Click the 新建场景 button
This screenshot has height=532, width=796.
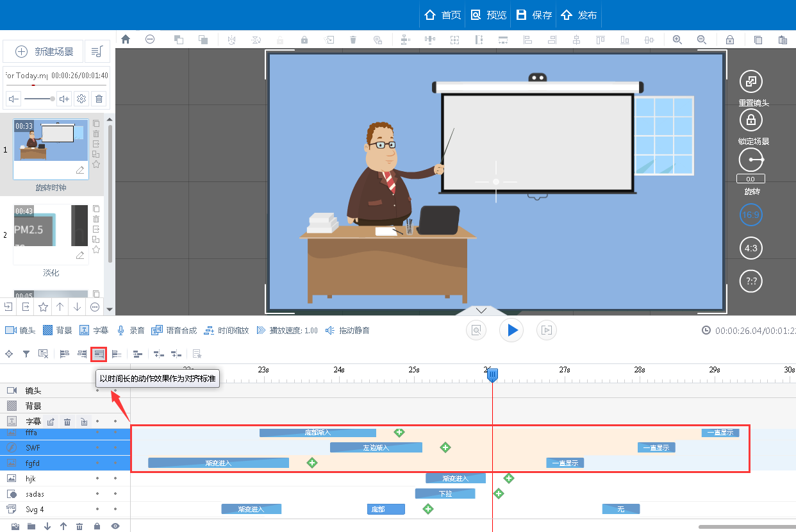pyautogui.click(x=44, y=51)
